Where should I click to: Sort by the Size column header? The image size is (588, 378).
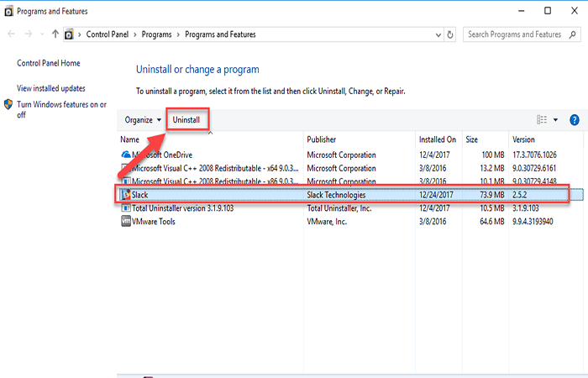[471, 139]
